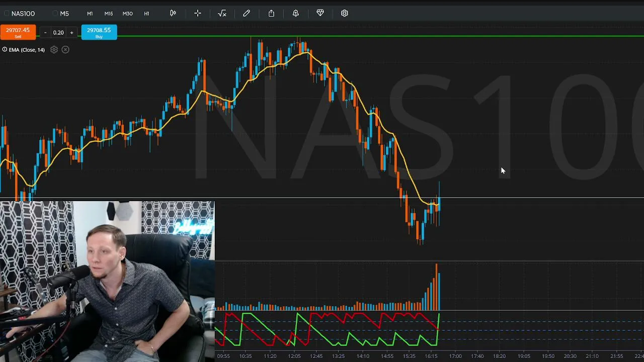Select the crosshair cursor tool
Viewport: 644px width, 362px height.
198,13
